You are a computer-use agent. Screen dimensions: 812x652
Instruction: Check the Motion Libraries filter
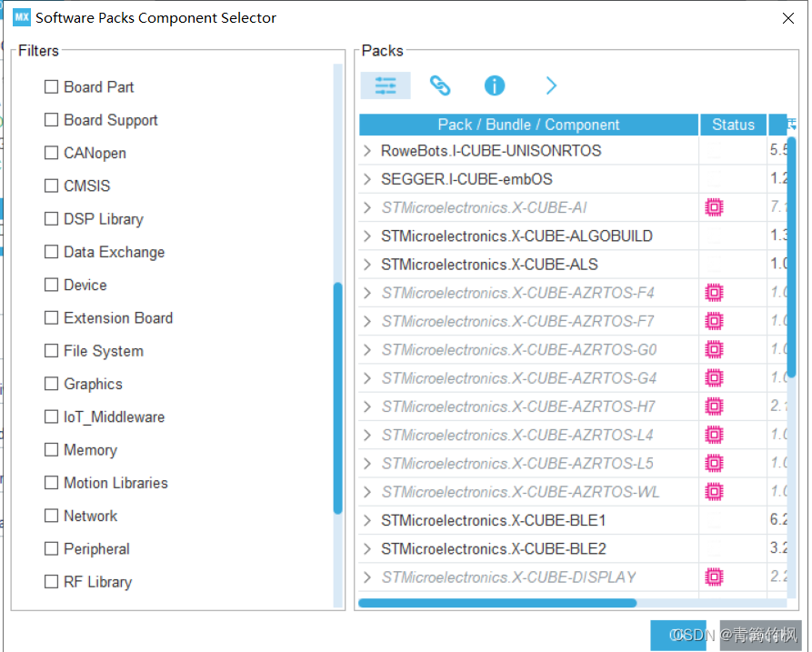(x=51, y=483)
